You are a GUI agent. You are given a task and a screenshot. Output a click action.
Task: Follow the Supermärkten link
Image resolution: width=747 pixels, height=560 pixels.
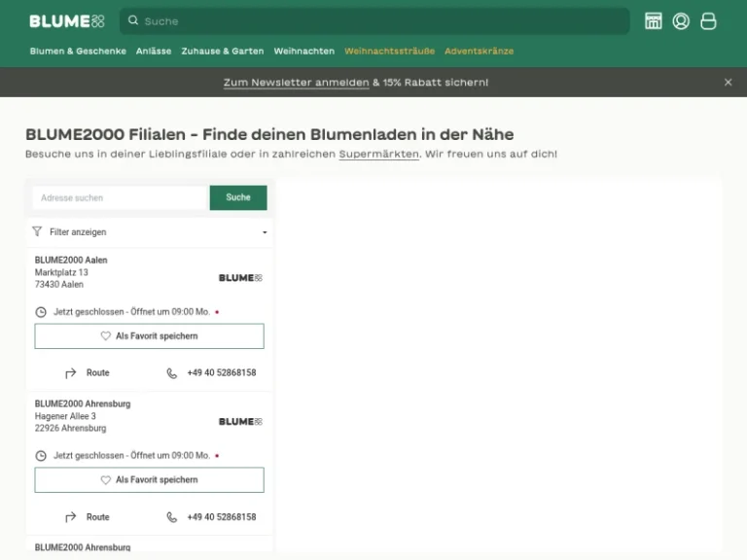point(379,155)
